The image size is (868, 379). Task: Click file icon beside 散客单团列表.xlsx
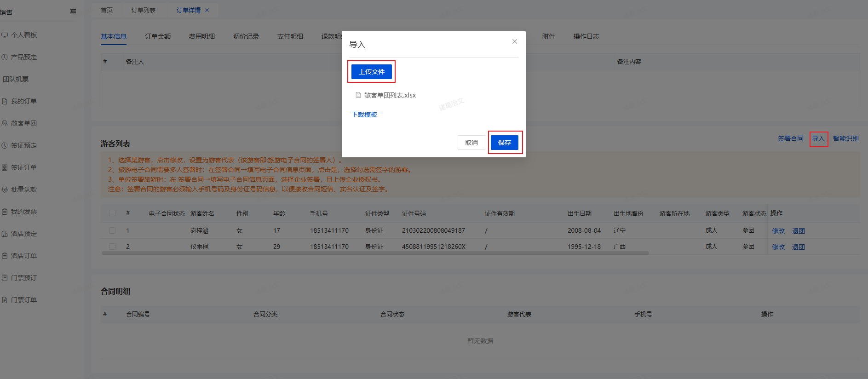358,95
